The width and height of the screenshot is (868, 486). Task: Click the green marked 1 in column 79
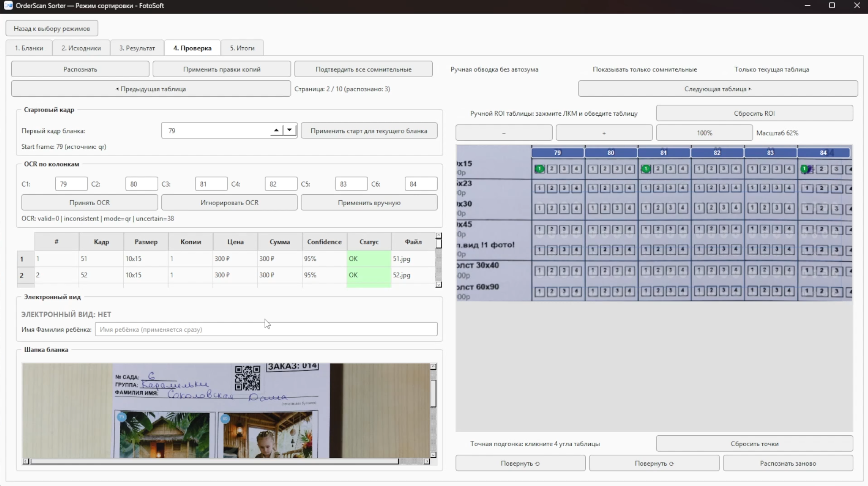point(539,169)
